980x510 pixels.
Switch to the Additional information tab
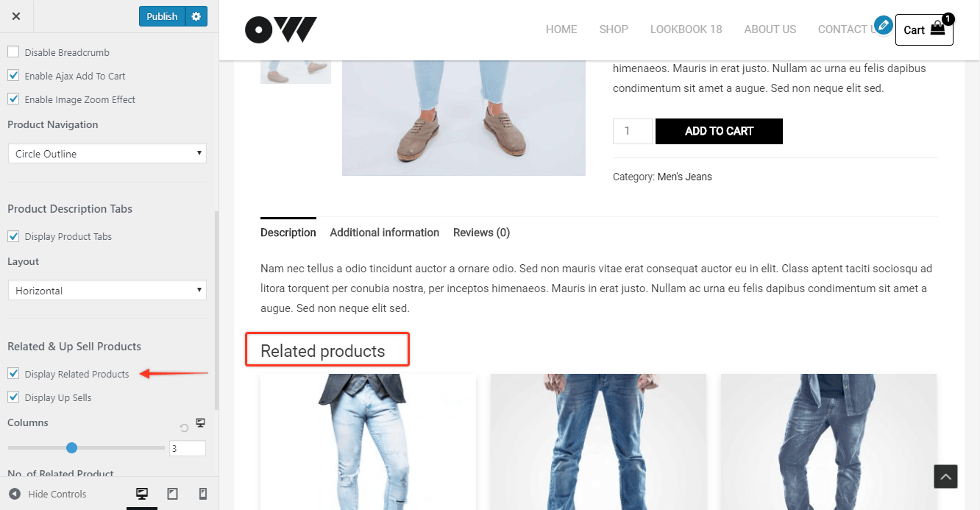(384, 233)
